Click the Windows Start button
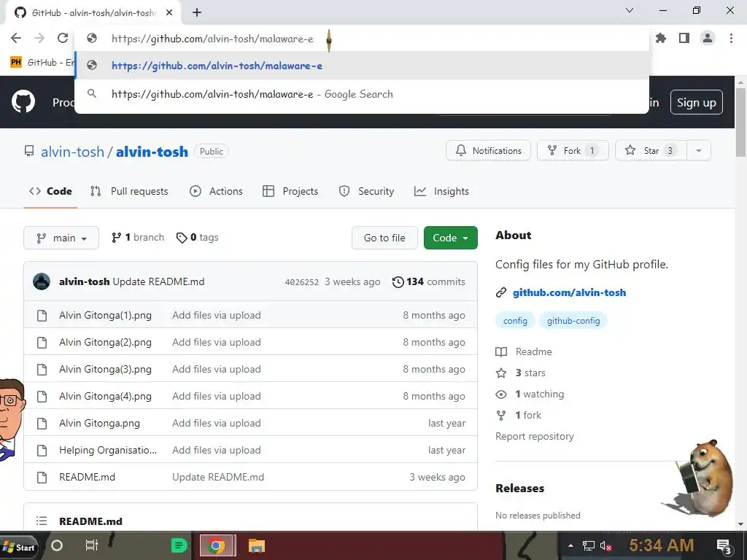Screen dimensions: 747x560 point(18,547)
